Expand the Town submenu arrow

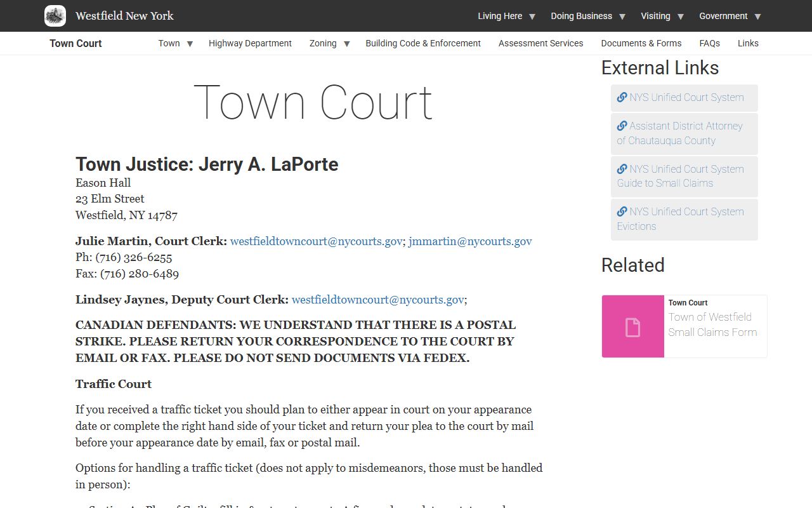190,44
